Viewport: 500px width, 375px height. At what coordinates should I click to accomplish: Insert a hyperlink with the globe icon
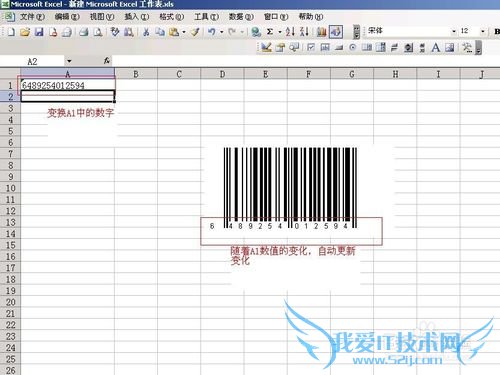click(256, 32)
